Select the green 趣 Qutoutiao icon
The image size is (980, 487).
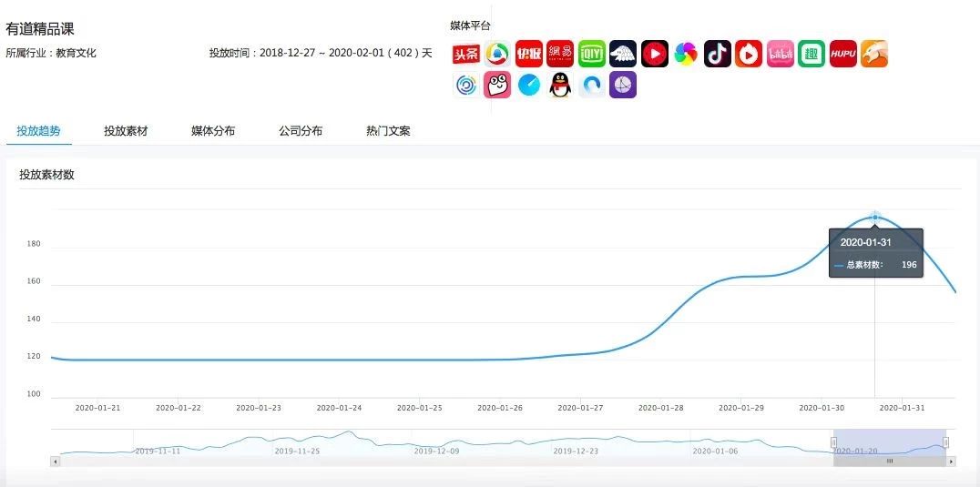coord(812,55)
